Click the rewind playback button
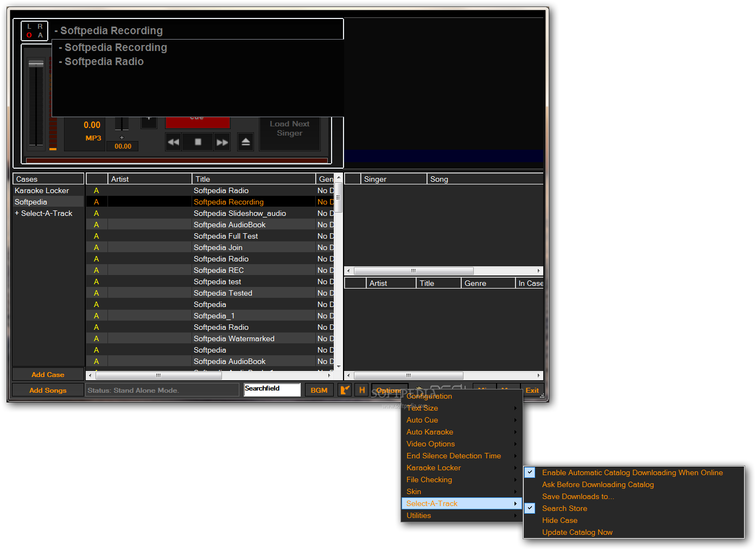Screen dimensions: 756x550 174,142
